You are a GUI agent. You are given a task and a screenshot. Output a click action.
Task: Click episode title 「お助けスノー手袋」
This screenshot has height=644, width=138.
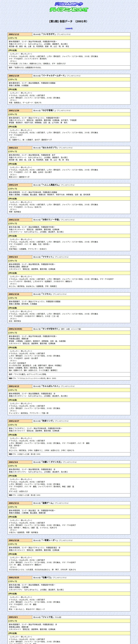point(51,220)
